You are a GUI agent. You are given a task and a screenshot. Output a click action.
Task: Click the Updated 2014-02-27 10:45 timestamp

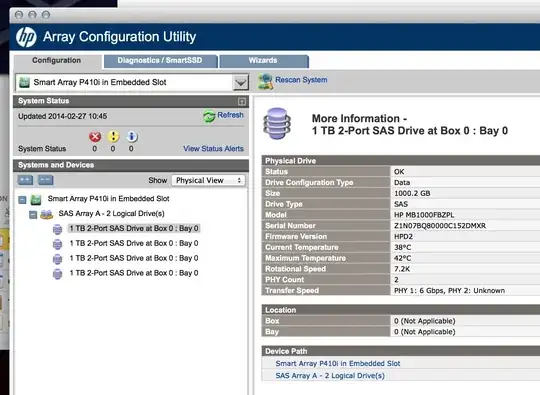point(62,116)
